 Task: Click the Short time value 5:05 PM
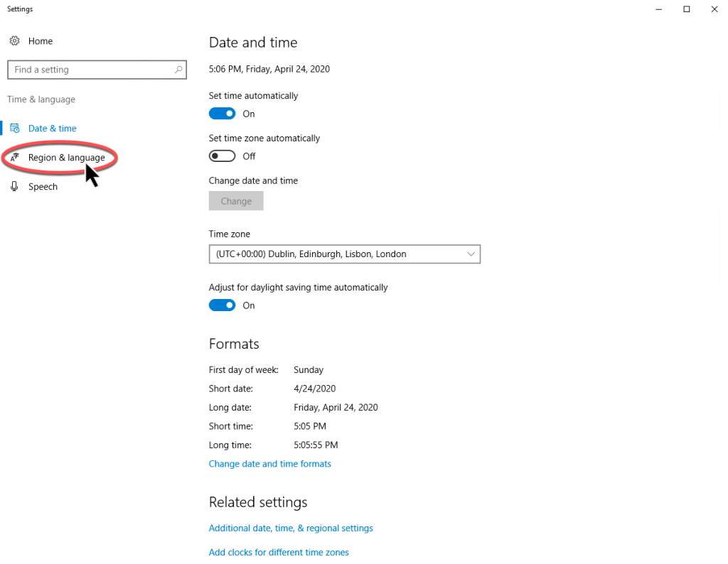310,426
